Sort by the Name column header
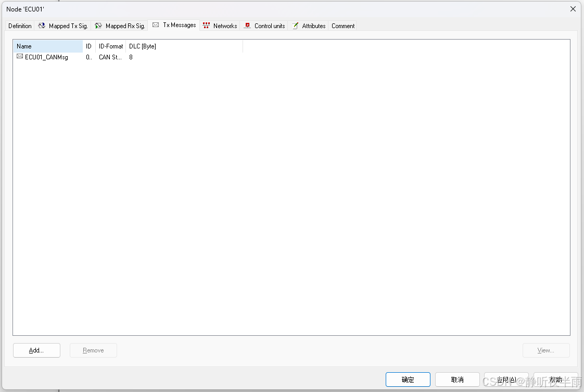The image size is (584, 392). (48, 46)
